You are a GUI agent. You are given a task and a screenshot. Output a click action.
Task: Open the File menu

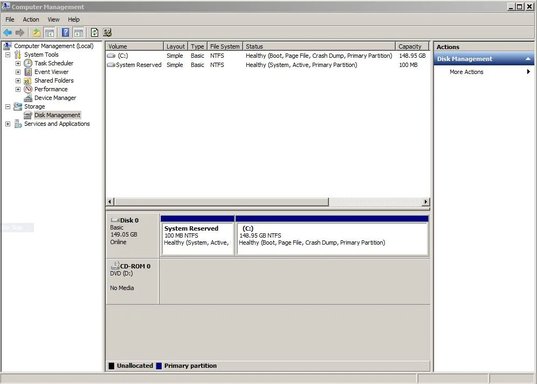[10, 20]
